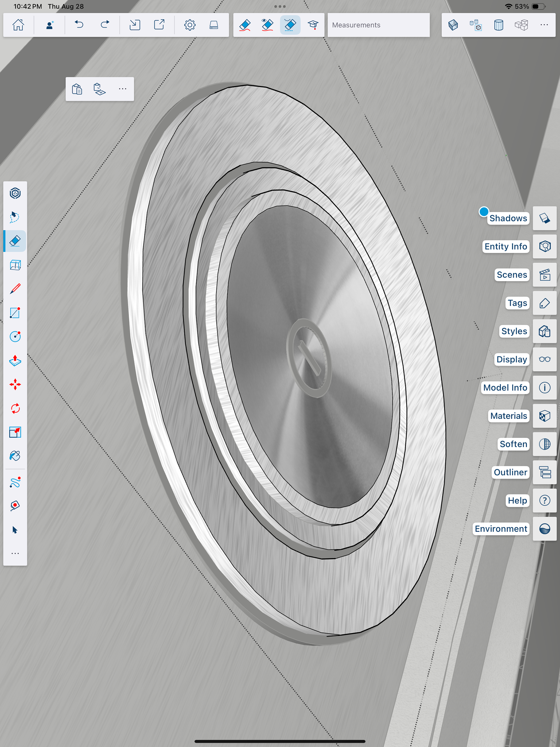
Task: Open overflow menu in top-right toolbar
Action: coord(544,25)
